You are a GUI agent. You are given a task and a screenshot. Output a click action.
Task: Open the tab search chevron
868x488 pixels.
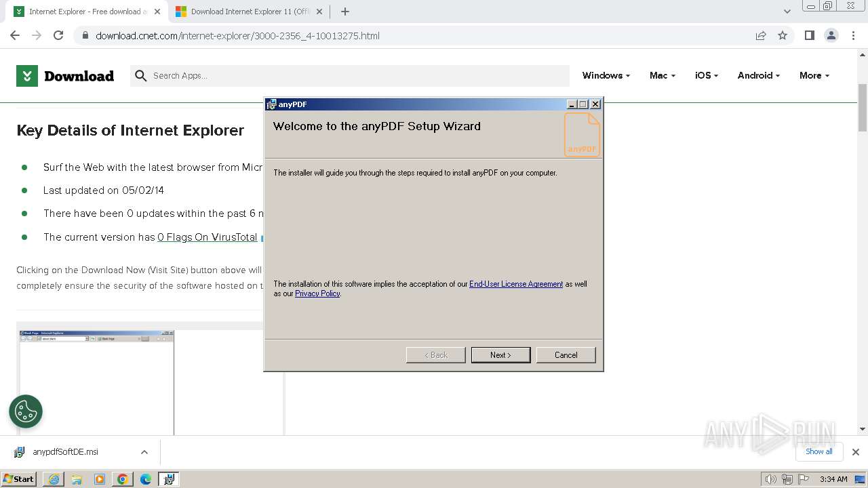(787, 12)
